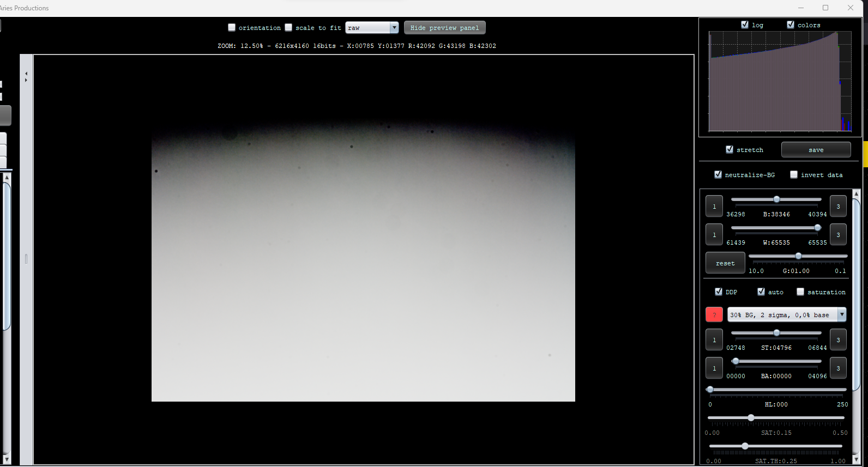Click the BA:00000 slider

point(776,361)
